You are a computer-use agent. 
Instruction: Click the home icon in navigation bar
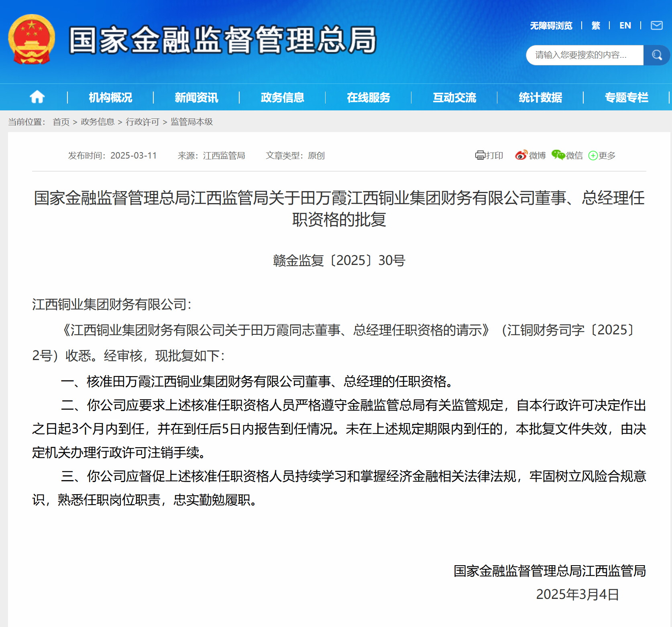[37, 97]
